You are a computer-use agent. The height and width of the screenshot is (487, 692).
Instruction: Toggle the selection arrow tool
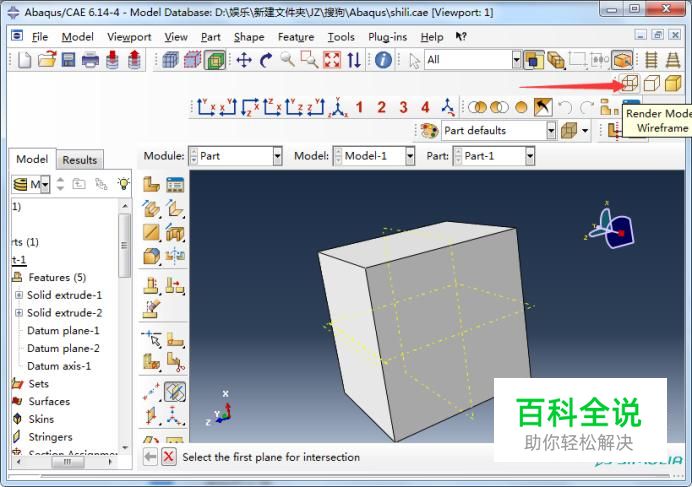pos(414,60)
